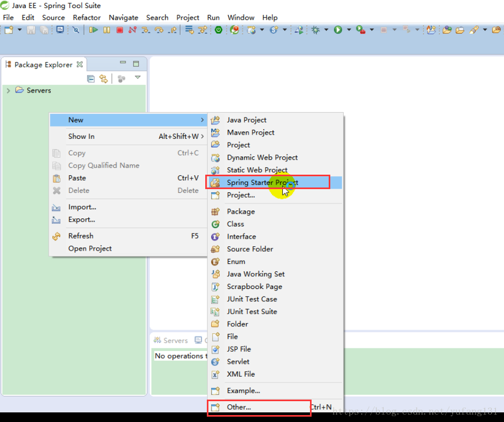The height and width of the screenshot is (422, 504).
Task: Open the Search flashlight dropdown arrow
Action: (485, 30)
